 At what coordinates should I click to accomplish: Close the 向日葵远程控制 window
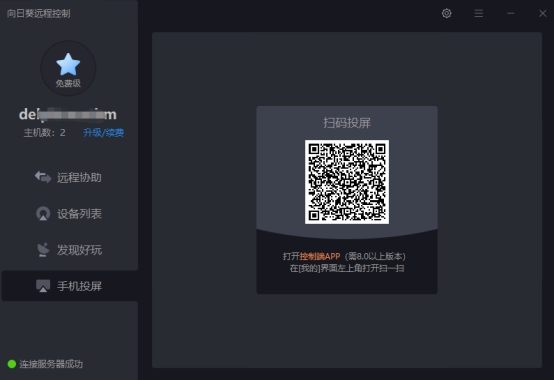(543, 13)
